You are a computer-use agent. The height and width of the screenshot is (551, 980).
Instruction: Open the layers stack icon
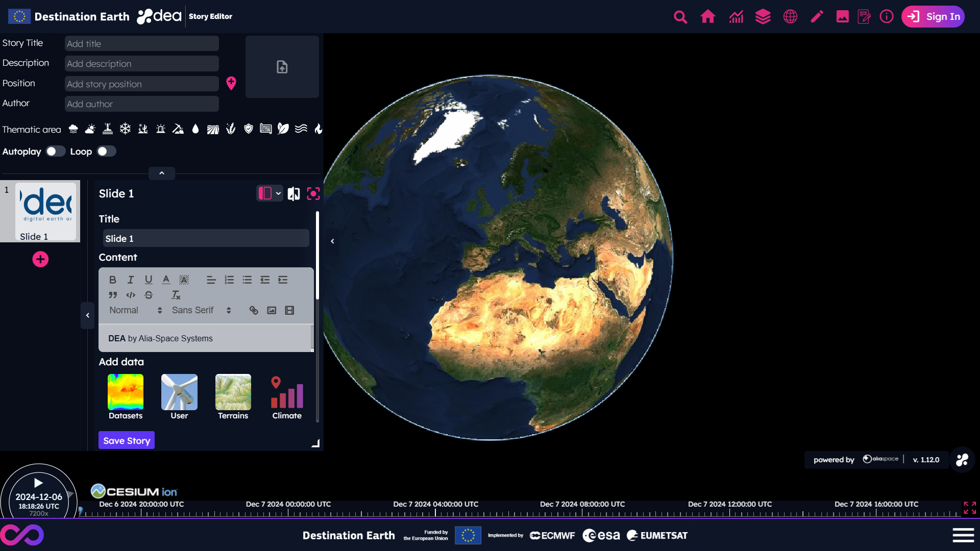point(763,17)
